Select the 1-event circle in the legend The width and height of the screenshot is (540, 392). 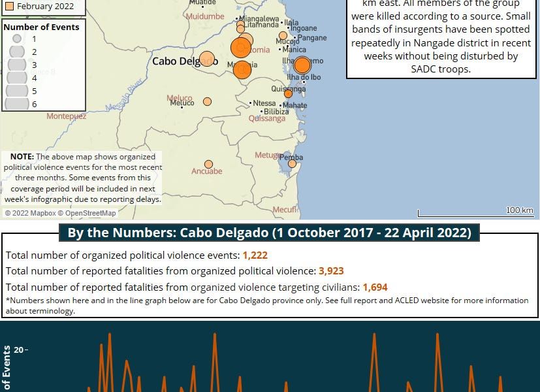point(17,39)
